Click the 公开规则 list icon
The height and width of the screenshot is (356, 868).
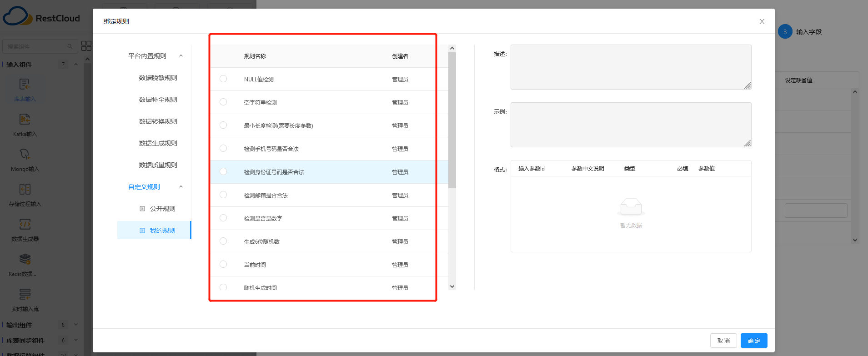coord(142,209)
